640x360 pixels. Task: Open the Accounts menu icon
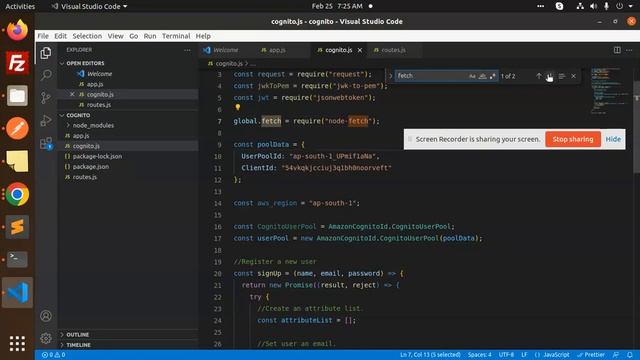click(x=46, y=316)
